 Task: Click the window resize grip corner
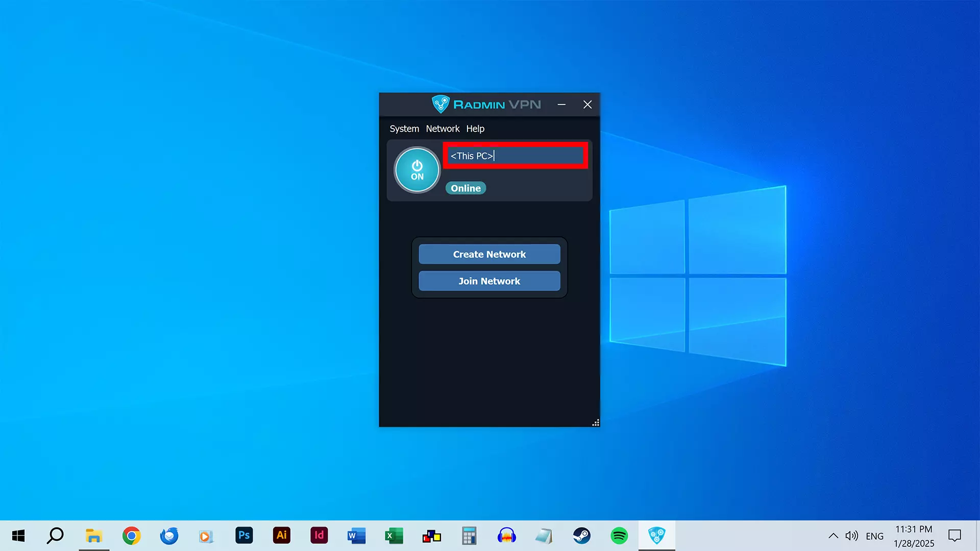(595, 422)
